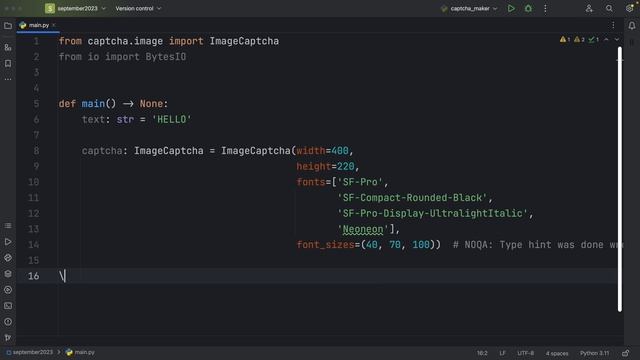Click main.py in the breadcrumb bar
Viewport: 640px width, 360px height.
(x=80, y=352)
